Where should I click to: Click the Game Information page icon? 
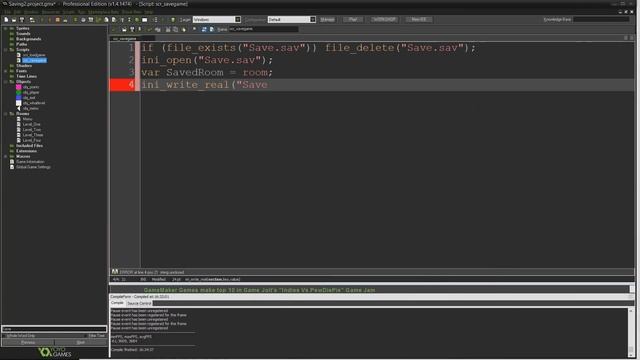click(x=12, y=162)
